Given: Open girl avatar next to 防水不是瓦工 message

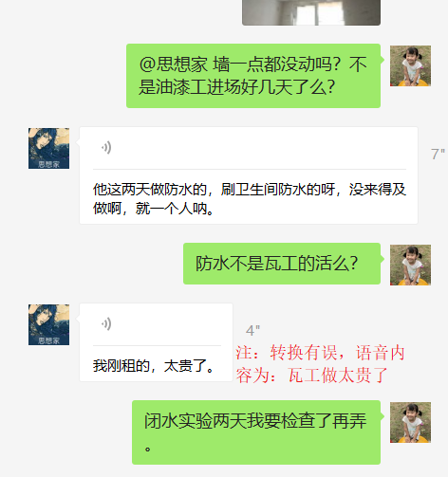Looking at the screenshot, I should [410, 265].
